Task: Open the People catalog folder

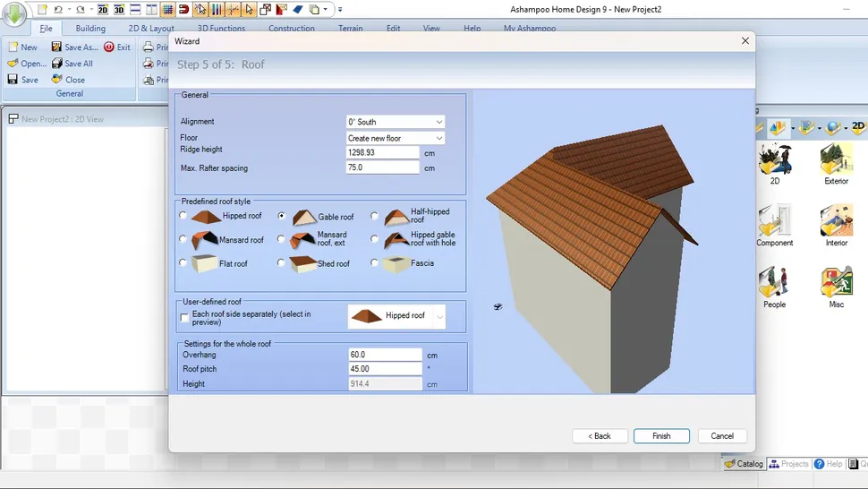Action: (774, 285)
